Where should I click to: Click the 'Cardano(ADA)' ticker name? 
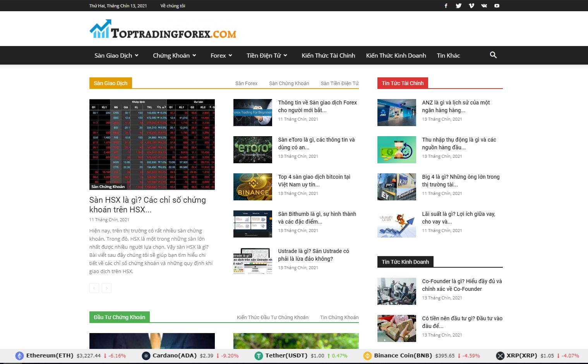(x=175, y=355)
